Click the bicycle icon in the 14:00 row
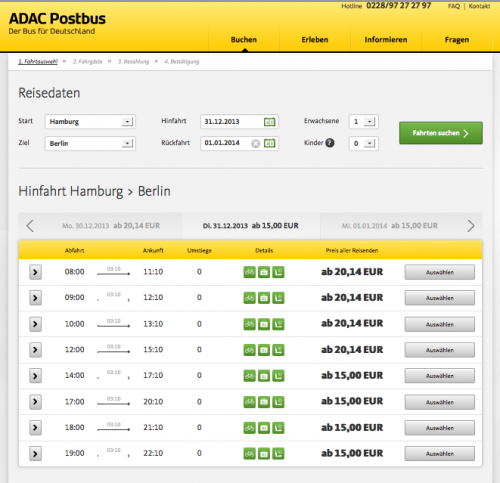Screen dimensions: 500x483 pos(249,376)
